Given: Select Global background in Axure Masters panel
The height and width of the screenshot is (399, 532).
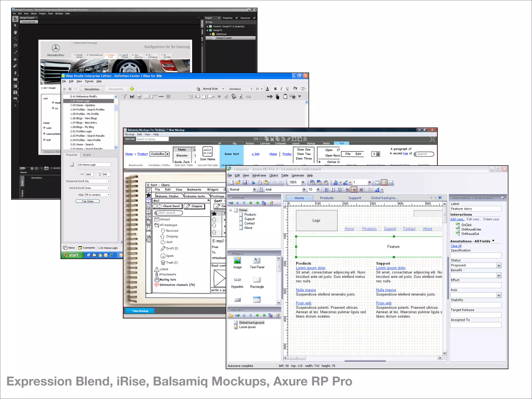Looking at the screenshot, I should pos(251,323).
